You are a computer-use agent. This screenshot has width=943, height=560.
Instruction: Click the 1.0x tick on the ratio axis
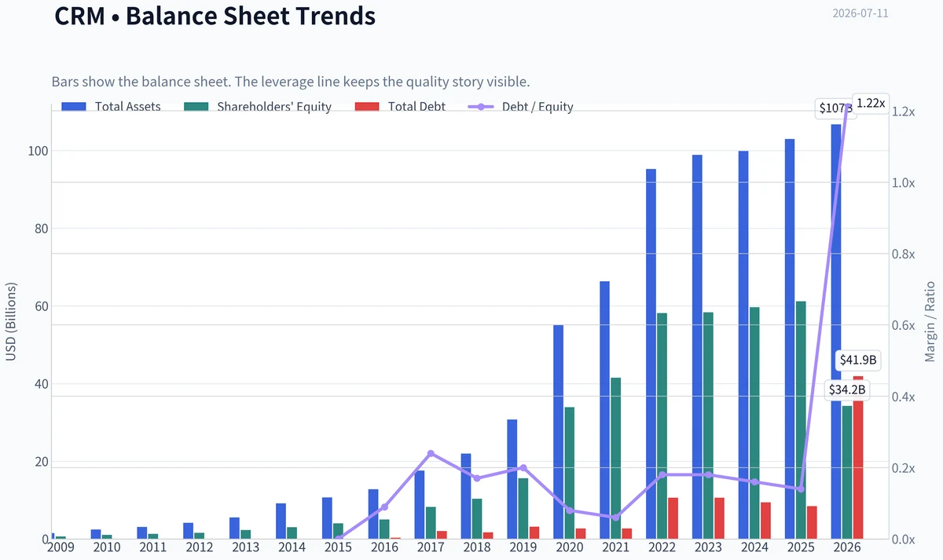pos(904,183)
